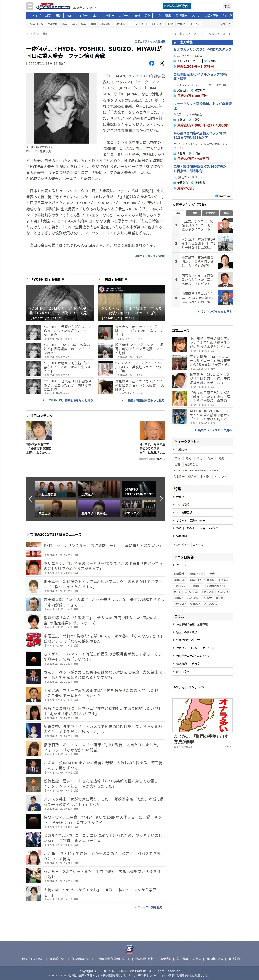The image size is (259, 980).
Task: Open 芸能 in main navigation
Action: (x=147, y=16)
